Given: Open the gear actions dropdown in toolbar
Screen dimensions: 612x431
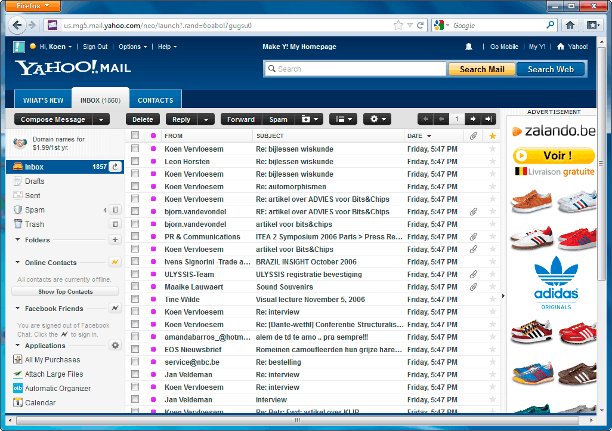Looking at the screenshot, I should pos(377,119).
